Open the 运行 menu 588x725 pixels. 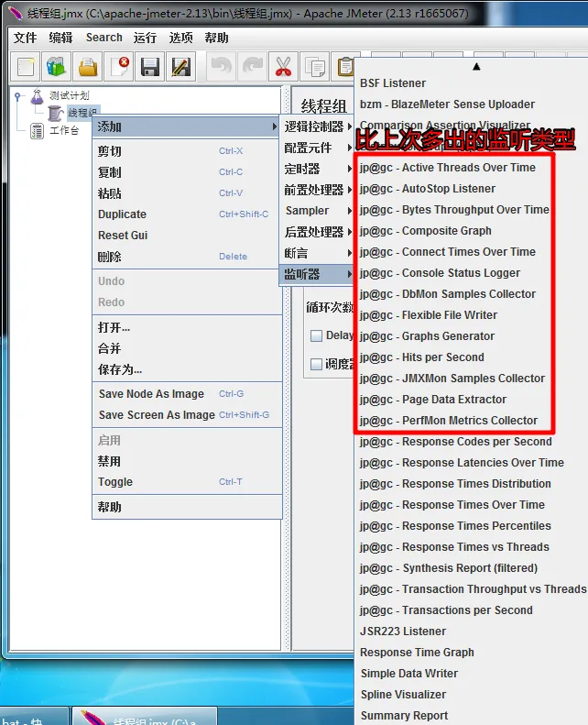click(145, 38)
